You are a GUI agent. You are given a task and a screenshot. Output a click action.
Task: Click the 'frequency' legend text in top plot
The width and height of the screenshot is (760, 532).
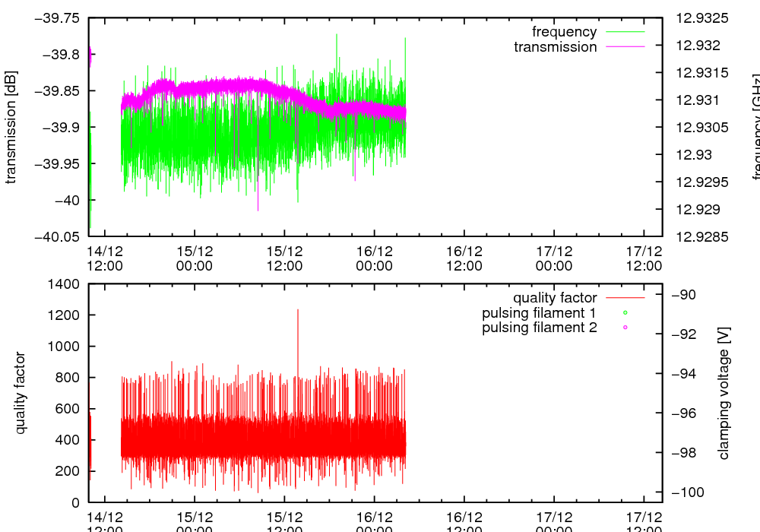[x=564, y=32]
